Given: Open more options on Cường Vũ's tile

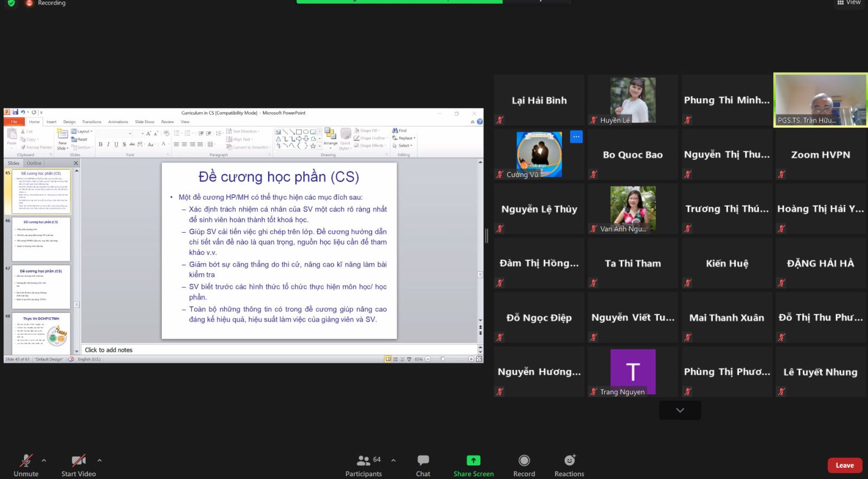Looking at the screenshot, I should [576, 137].
